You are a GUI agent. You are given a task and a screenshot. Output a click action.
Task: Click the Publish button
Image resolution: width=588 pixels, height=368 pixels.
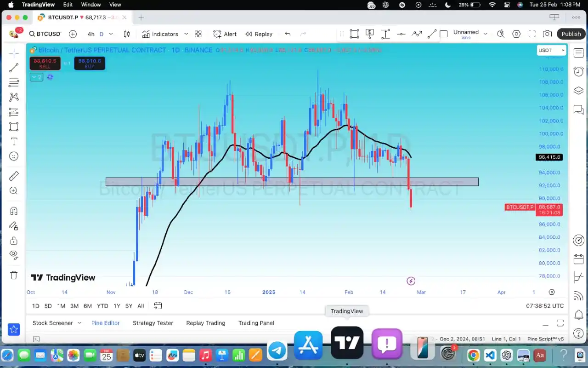tap(571, 34)
